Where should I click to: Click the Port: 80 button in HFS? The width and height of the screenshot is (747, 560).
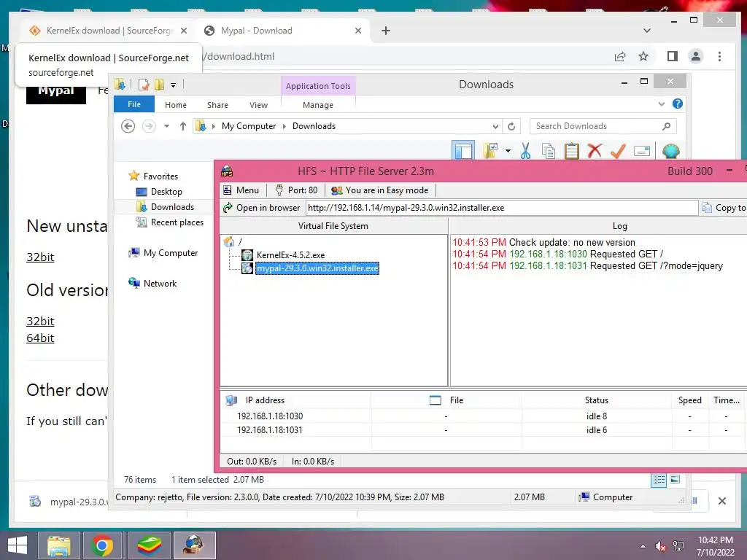click(x=296, y=190)
